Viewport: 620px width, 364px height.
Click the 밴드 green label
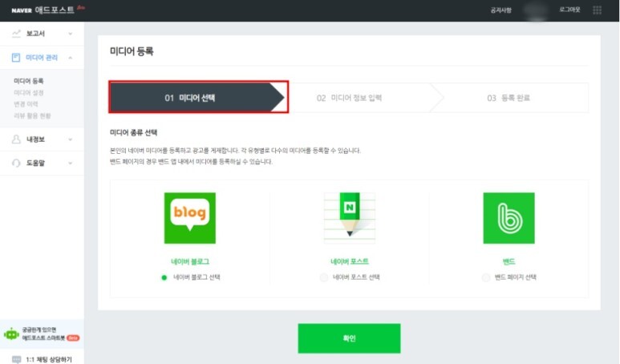(509, 261)
